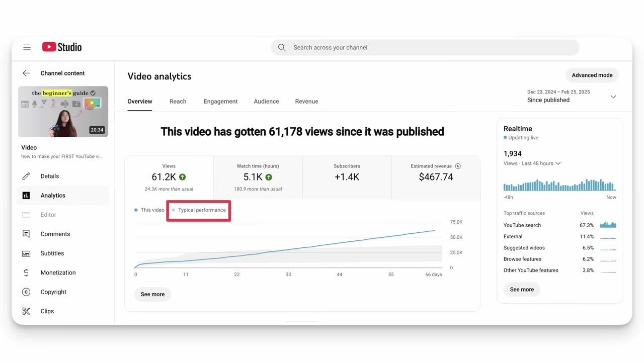Select the Watch time (hours) metric card

[258, 177]
